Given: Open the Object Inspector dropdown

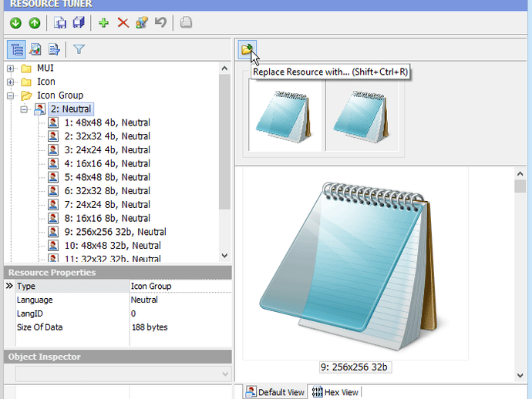Looking at the screenshot, I should tap(225, 374).
